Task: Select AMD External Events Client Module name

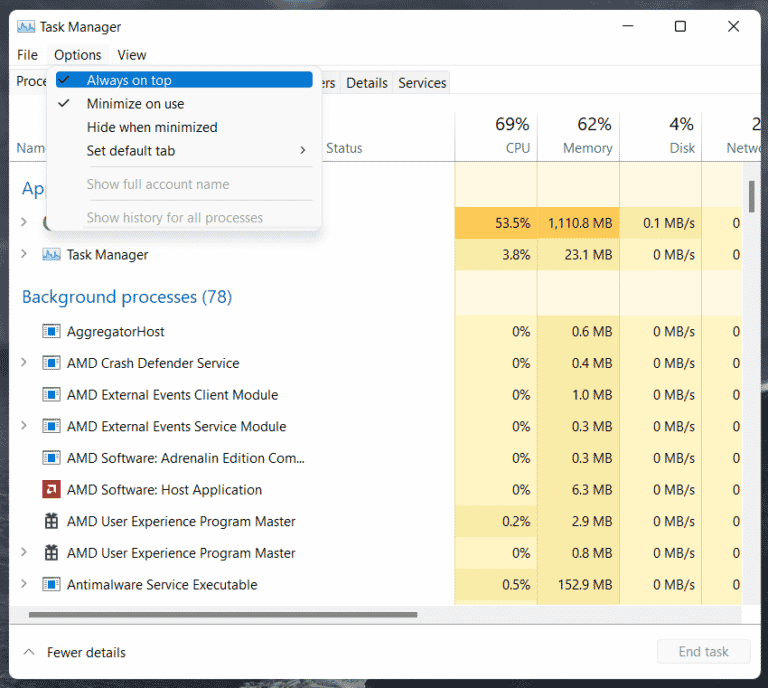Action: 172,395
